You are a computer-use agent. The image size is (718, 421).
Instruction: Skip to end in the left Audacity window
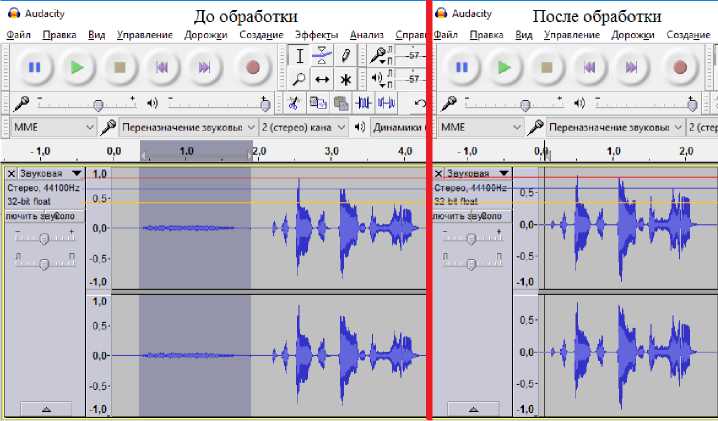(x=204, y=68)
